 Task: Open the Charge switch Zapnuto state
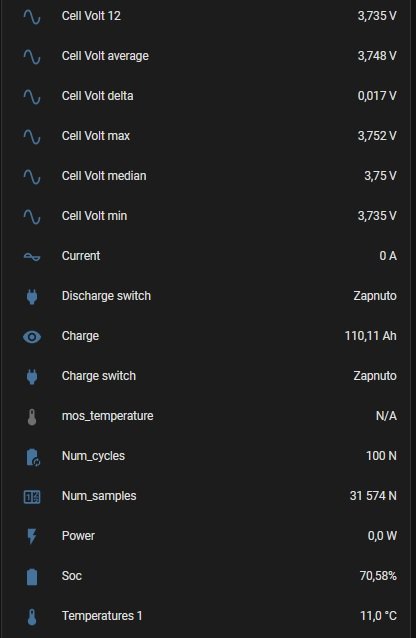(375, 376)
